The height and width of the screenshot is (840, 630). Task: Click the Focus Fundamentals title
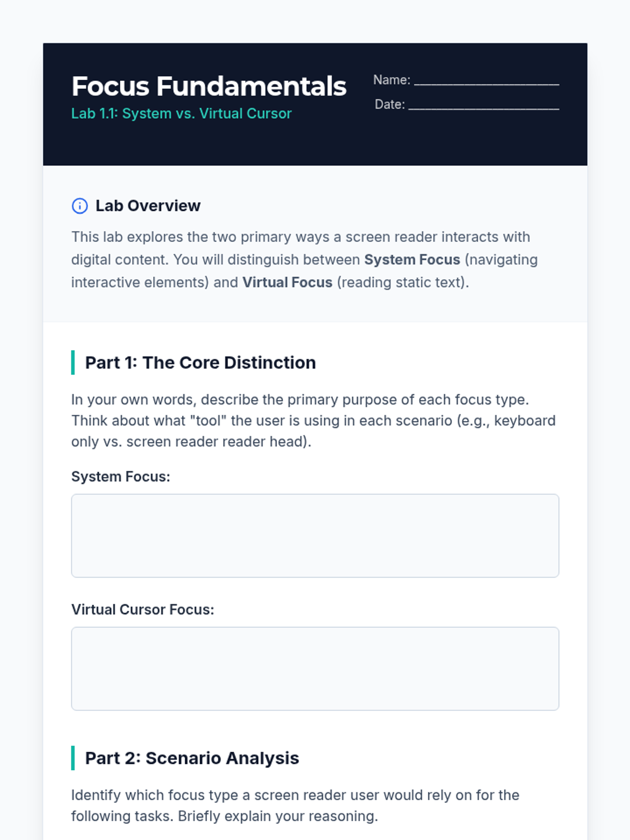point(209,86)
